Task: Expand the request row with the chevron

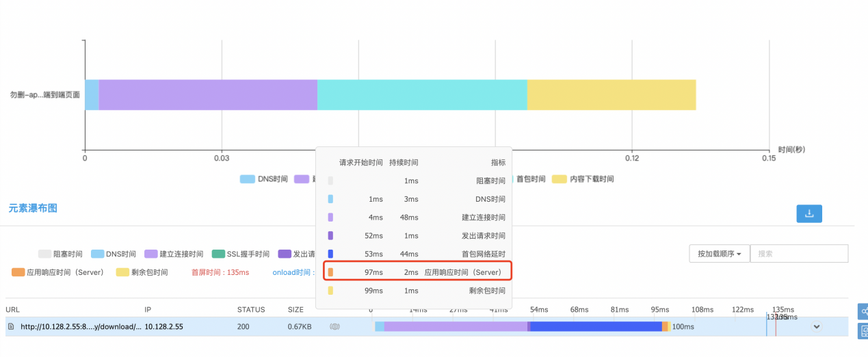Action: [x=815, y=327]
